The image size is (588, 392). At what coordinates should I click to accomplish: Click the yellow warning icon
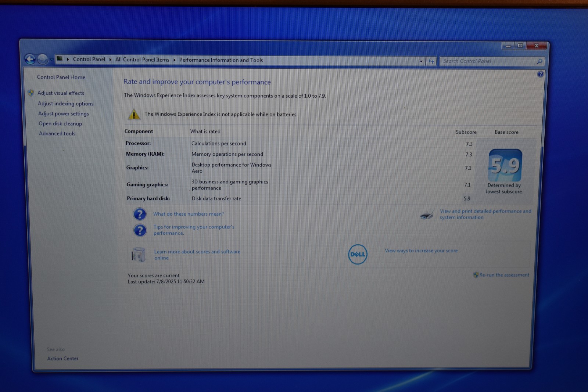(x=134, y=114)
